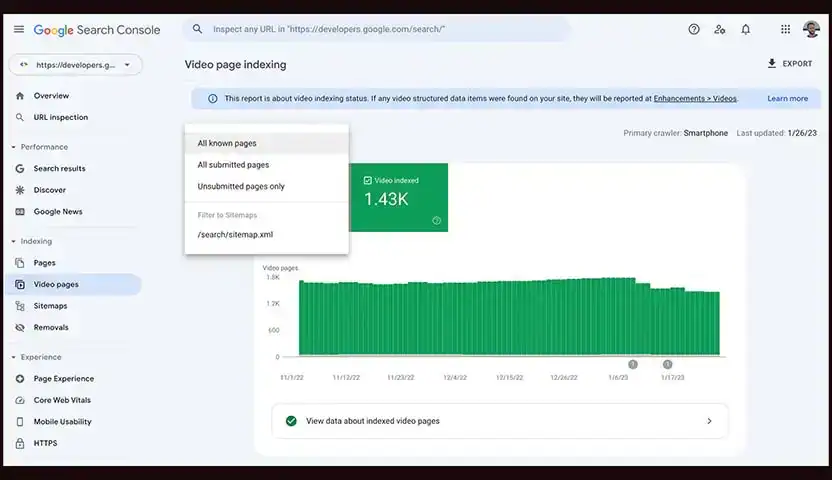Screen dimensions: 832x480
Task: Click the Inspect any URL search field
Action: [x=378, y=29]
